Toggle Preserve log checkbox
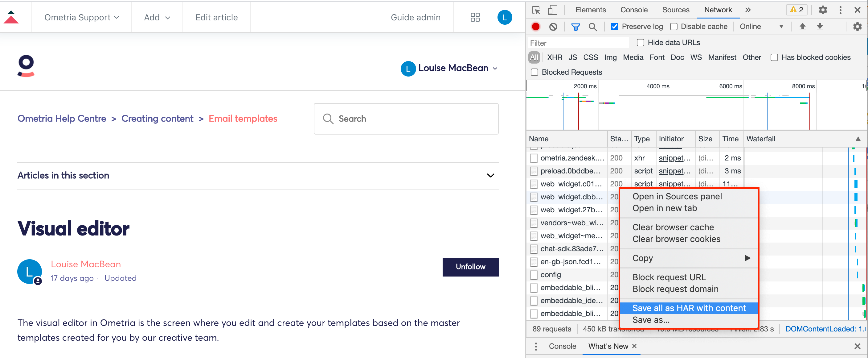 pyautogui.click(x=614, y=26)
